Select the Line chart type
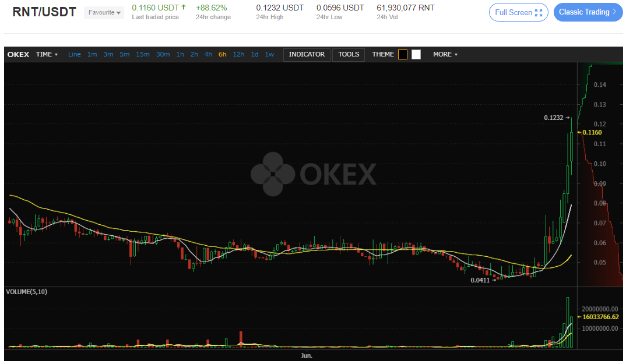 (74, 54)
